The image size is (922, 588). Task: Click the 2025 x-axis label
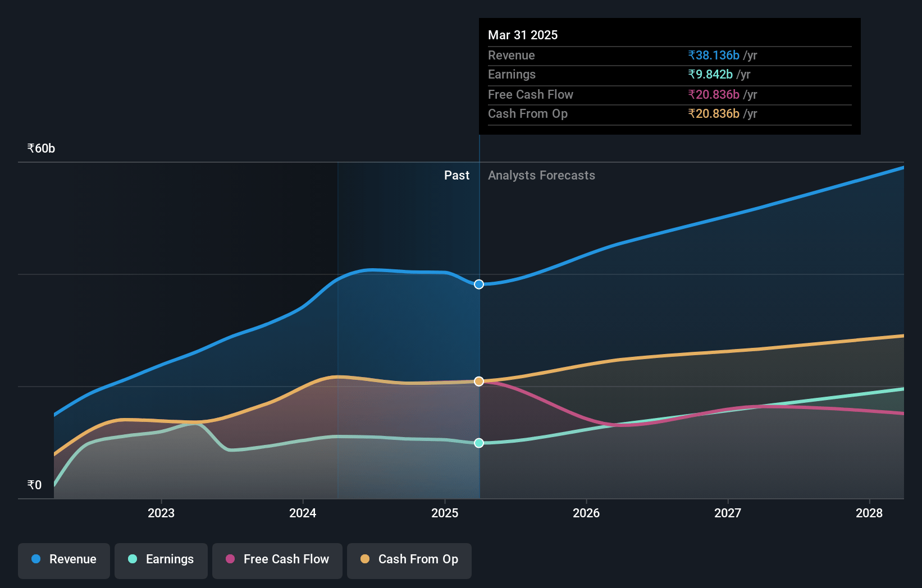point(445,513)
